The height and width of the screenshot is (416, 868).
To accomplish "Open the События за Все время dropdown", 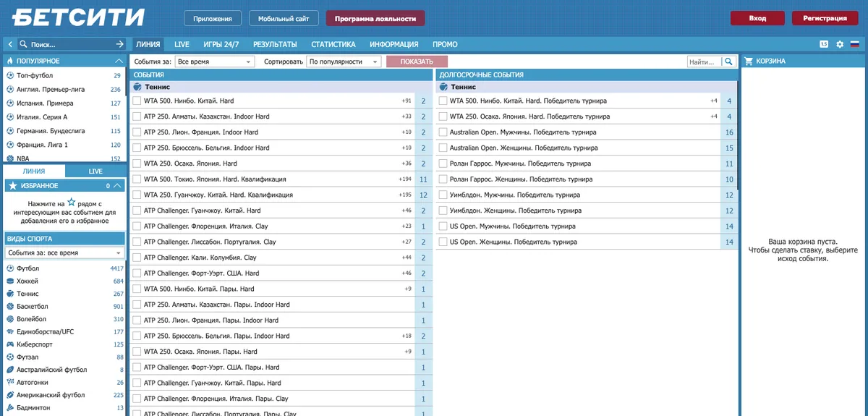I will (215, 62).
